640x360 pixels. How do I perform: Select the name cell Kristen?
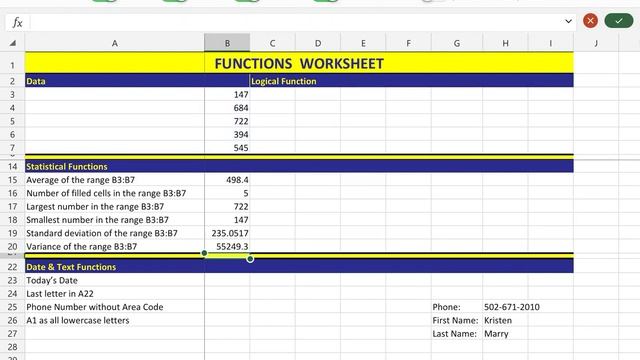tap(505, 320)
